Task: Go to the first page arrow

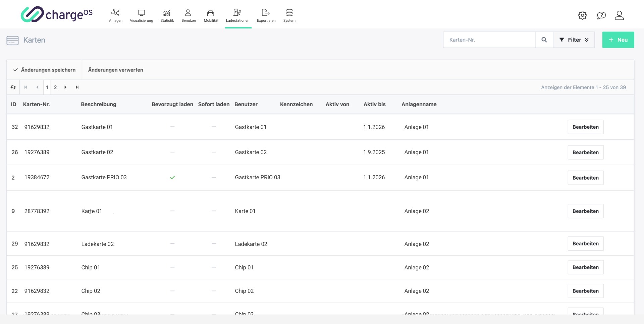Action: click(x=25, y=87)
